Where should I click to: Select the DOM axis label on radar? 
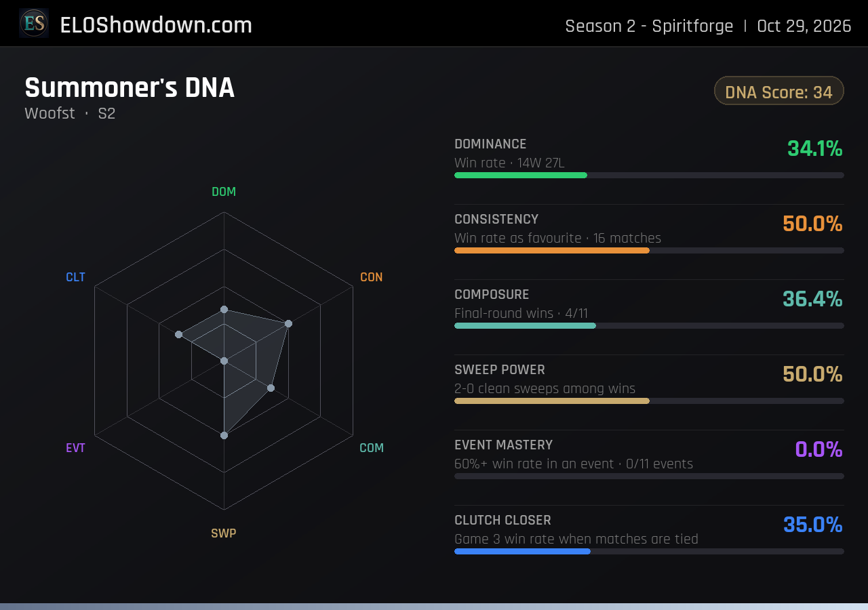[x=224, y=192]
